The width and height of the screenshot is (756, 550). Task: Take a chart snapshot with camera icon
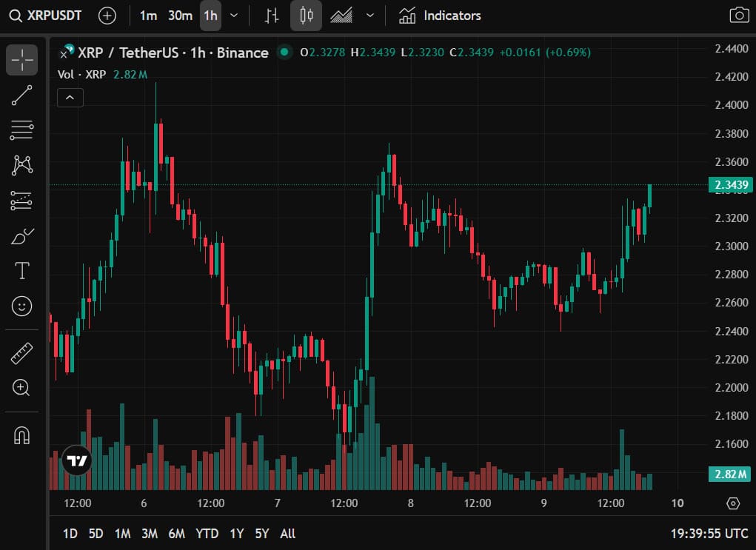point(738,16)
